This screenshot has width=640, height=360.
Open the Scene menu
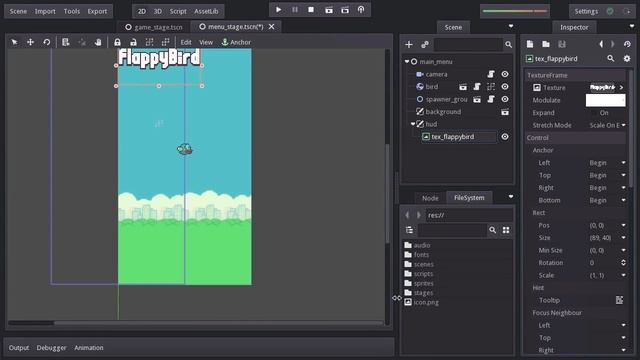click(x=18, y=11)
